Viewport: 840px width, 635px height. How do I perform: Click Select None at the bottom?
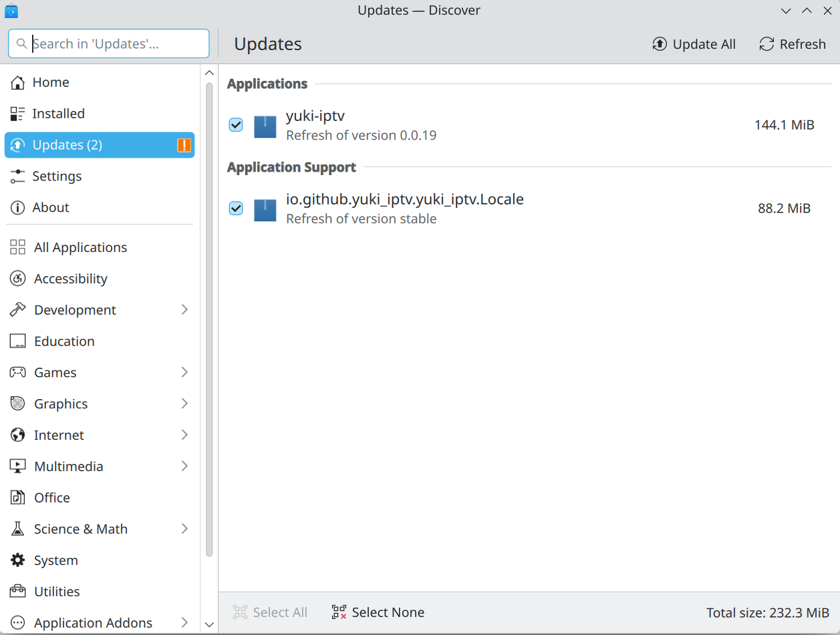pyautogui.click(x=378, y=612)
